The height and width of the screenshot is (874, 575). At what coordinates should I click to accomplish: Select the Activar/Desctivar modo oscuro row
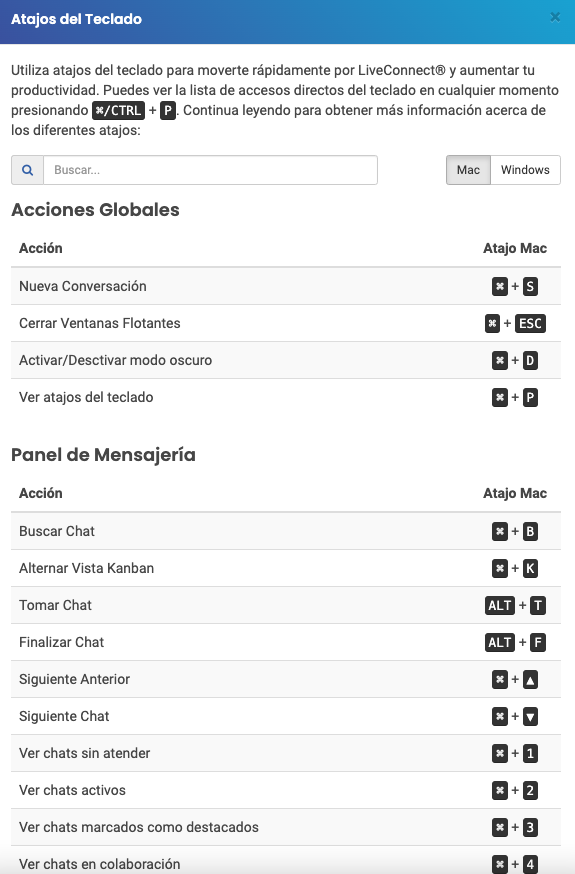286,361
